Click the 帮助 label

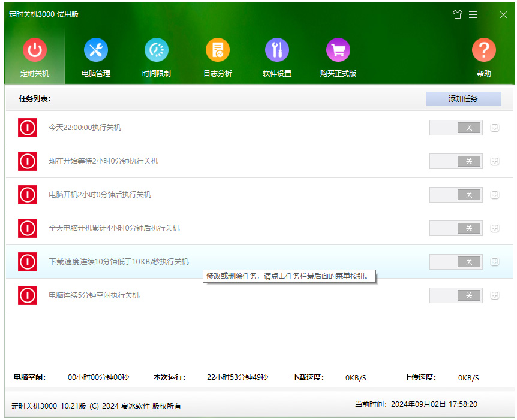483,74
